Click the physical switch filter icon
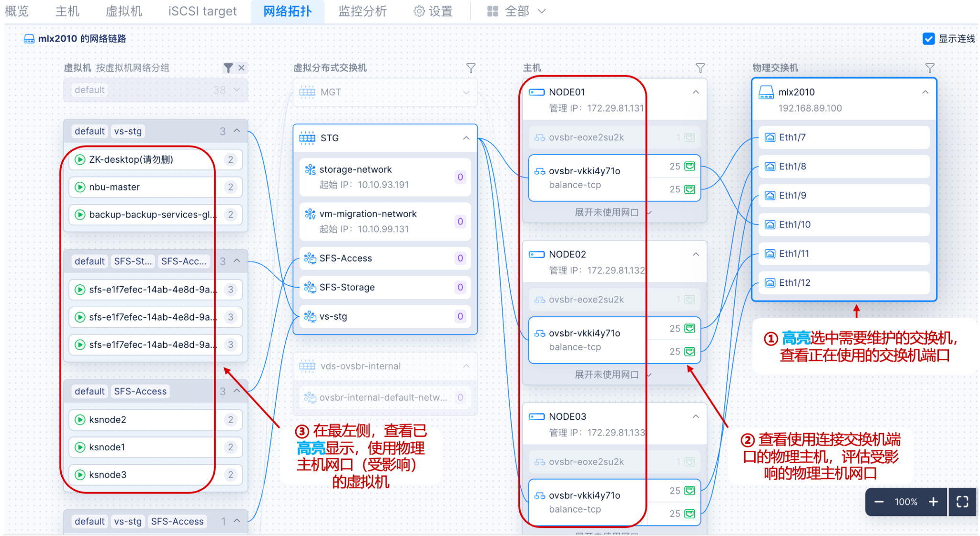980x536 pixels. [930, 68]
